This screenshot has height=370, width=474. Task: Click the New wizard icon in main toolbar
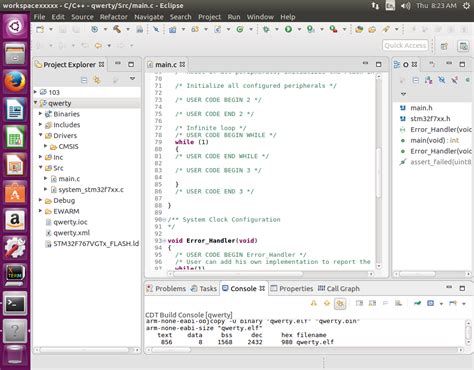40,29
